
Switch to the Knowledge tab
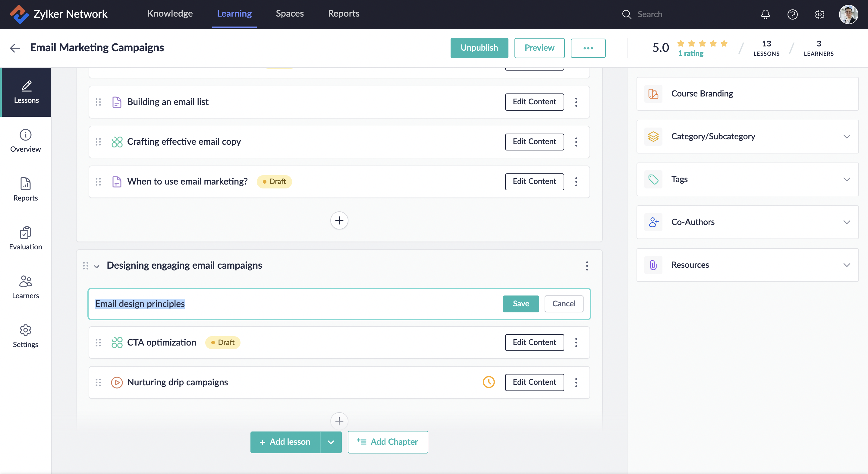[170, 14]
